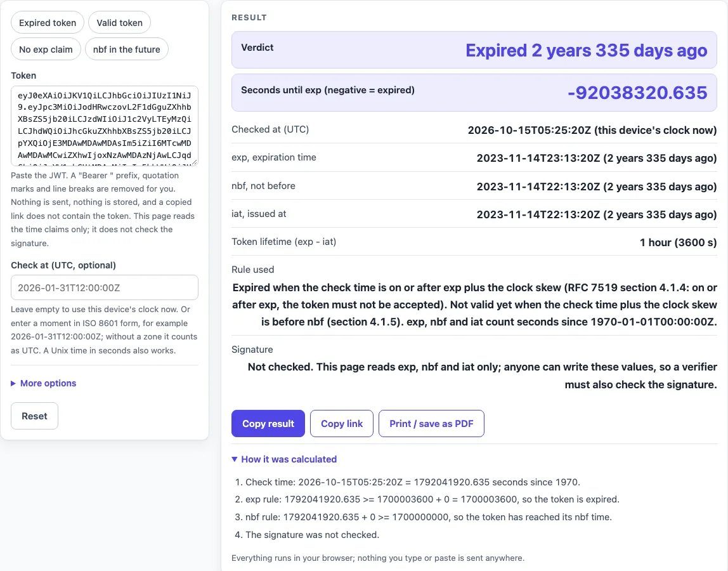Load the Valid token example

click(119, 23)
